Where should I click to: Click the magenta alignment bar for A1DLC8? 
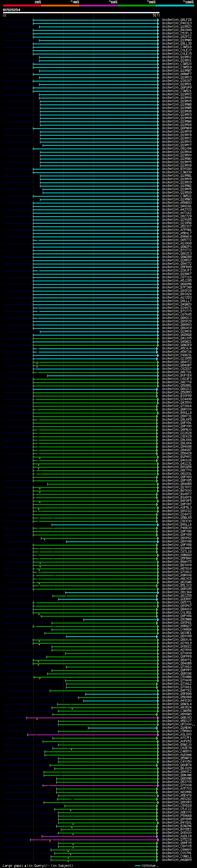click(x=100, y=836)
